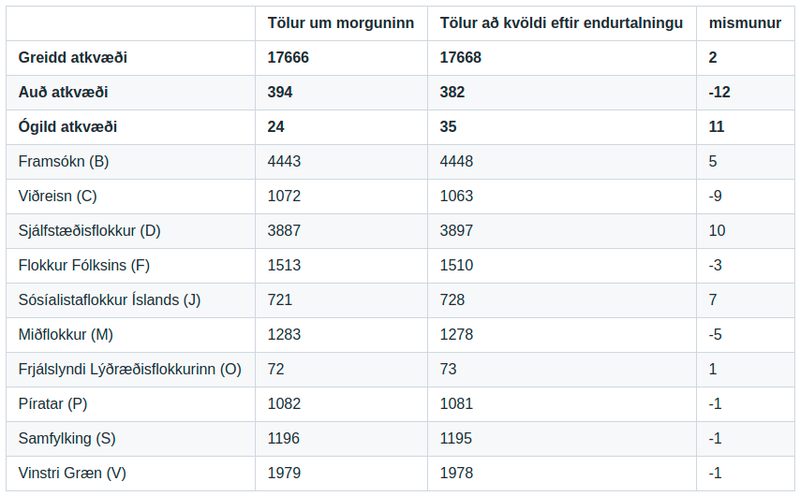Select the Framsókn evening value 4448
800x496 pixels.
click(x=457, y=161)
